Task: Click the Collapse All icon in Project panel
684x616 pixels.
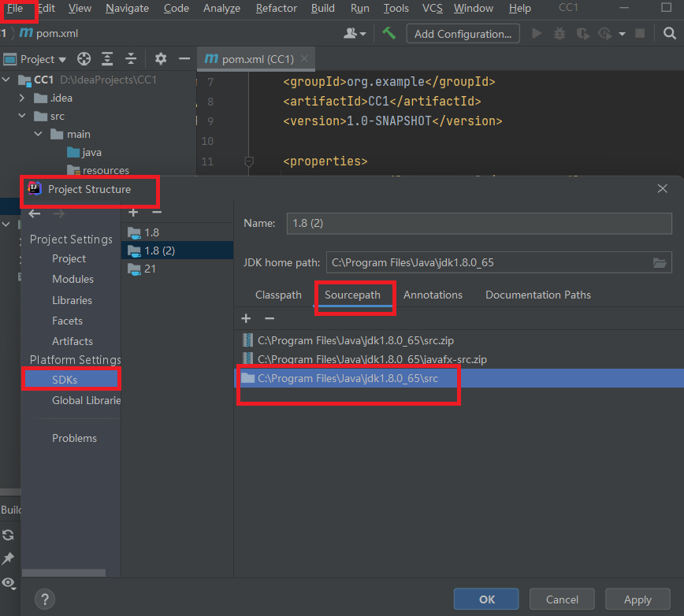Action: [131, 59]
